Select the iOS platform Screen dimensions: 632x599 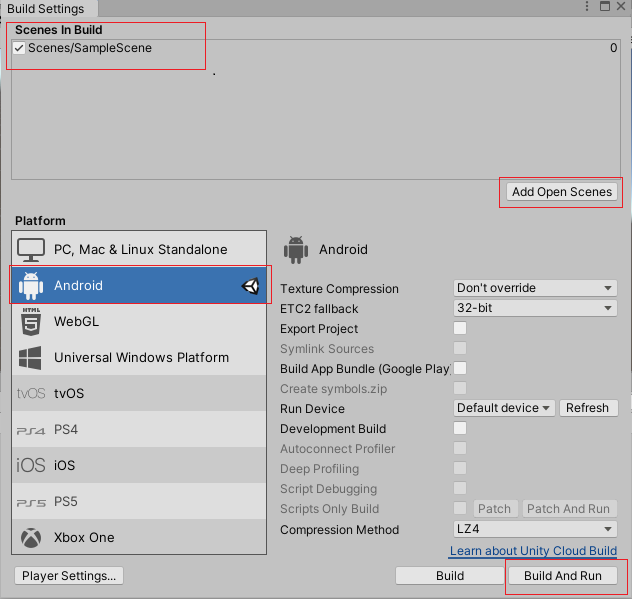[139, 465]
